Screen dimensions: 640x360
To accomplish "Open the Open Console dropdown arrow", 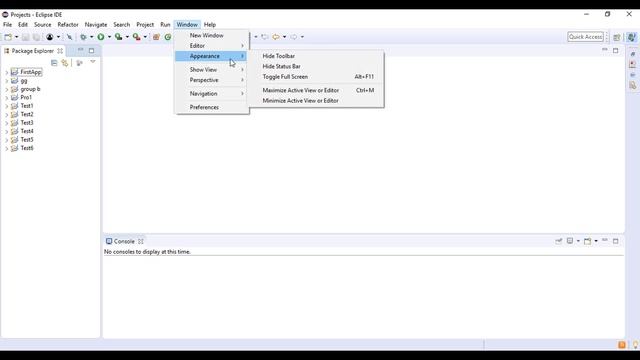I will click(596, 241).
